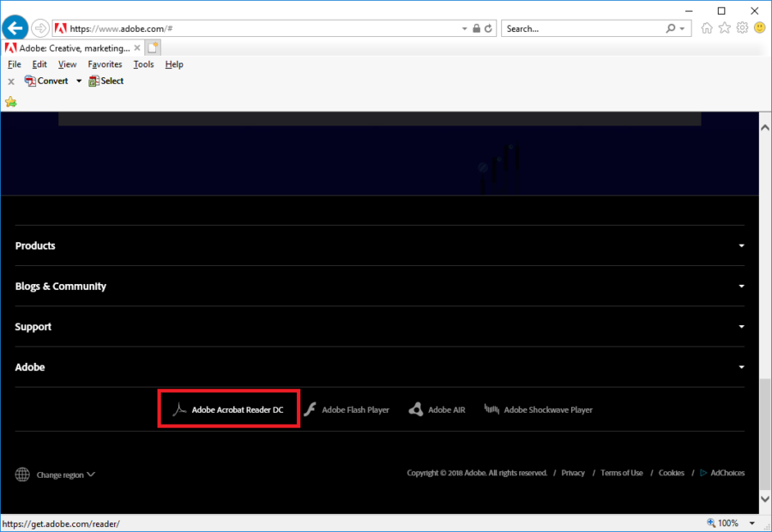
Task: Click the globe icon next to Change region
Action: pos(21,474)
